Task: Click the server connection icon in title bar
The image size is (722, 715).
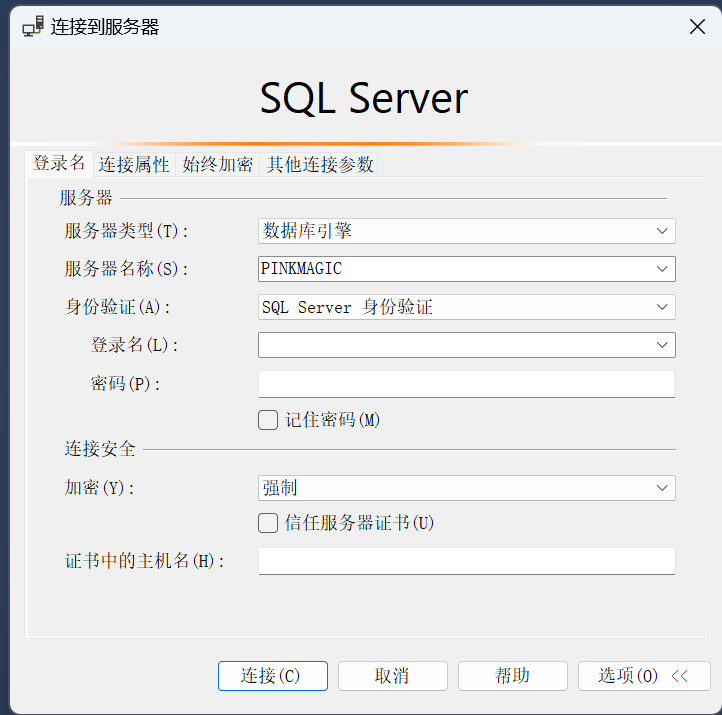Action: point(33,26)
